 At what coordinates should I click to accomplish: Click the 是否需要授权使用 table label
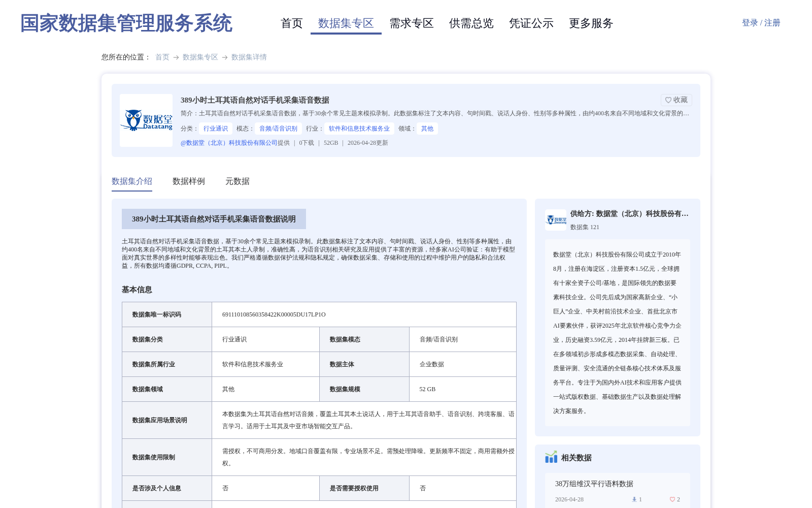click(354, 488)
